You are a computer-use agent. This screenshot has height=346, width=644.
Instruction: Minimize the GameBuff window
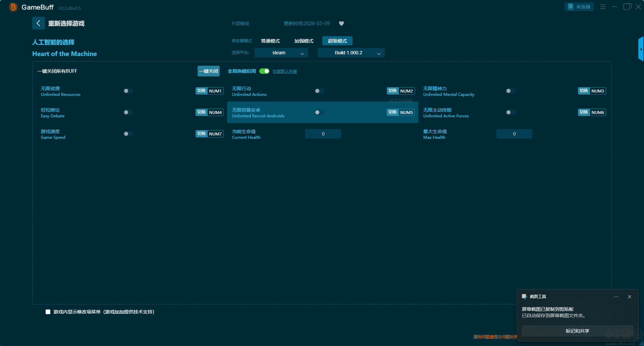(x=614, y=7)
